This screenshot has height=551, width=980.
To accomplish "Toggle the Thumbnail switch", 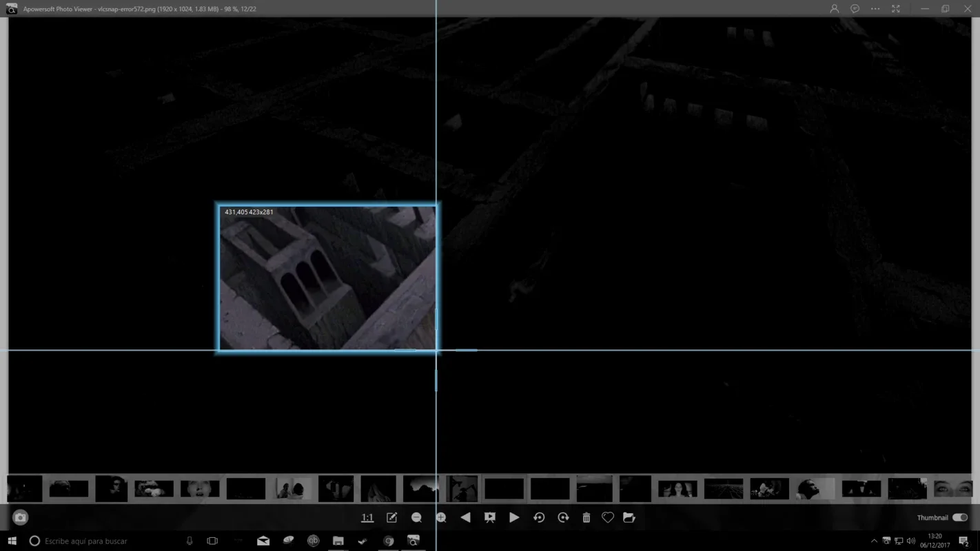I will coord(960,517).
